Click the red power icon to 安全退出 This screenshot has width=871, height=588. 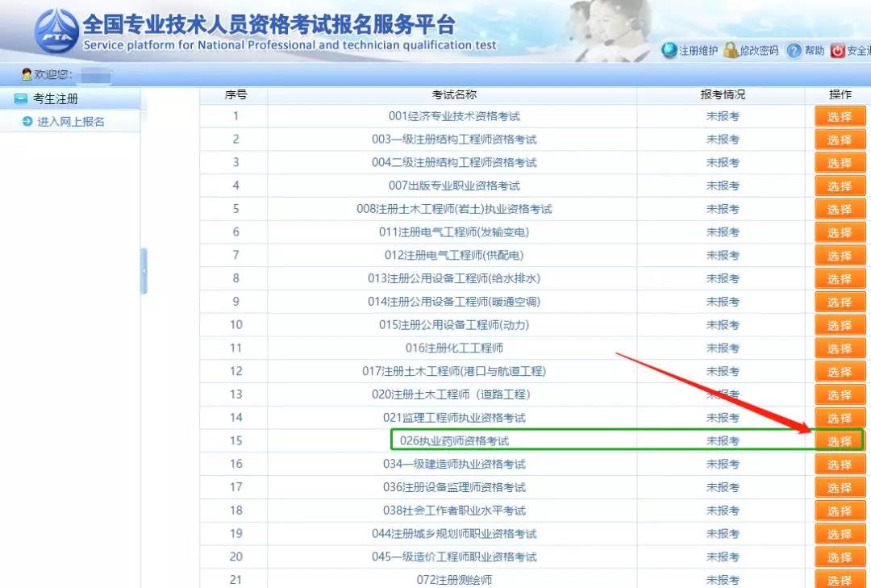(839, 50)
